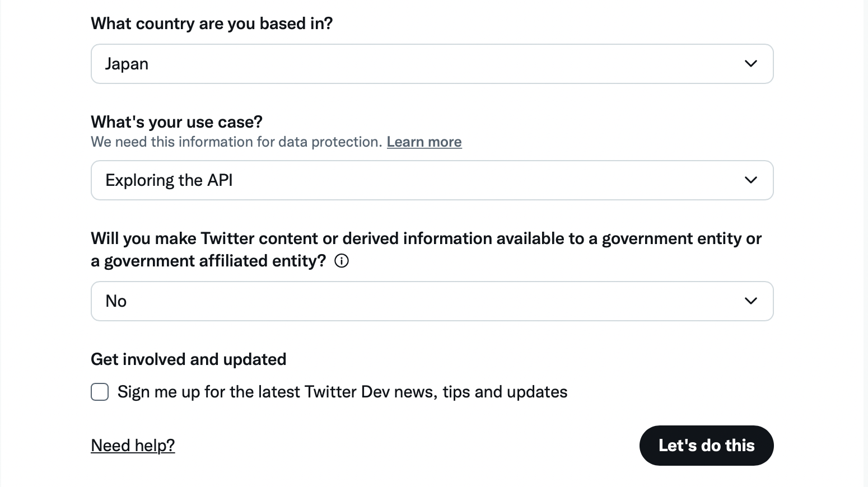Open the country dropdown showing Japan
This screenshot has height=487, width=868.
(432, 64)
